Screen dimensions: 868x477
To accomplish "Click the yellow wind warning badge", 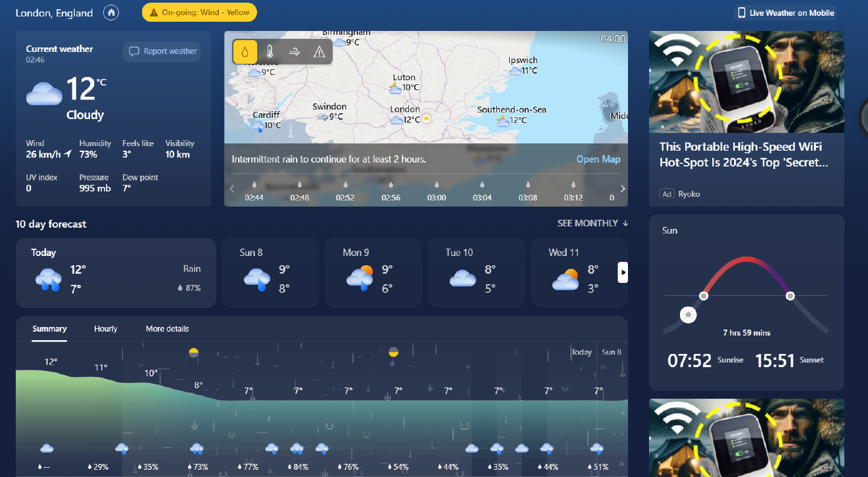I will pos(199,12).
